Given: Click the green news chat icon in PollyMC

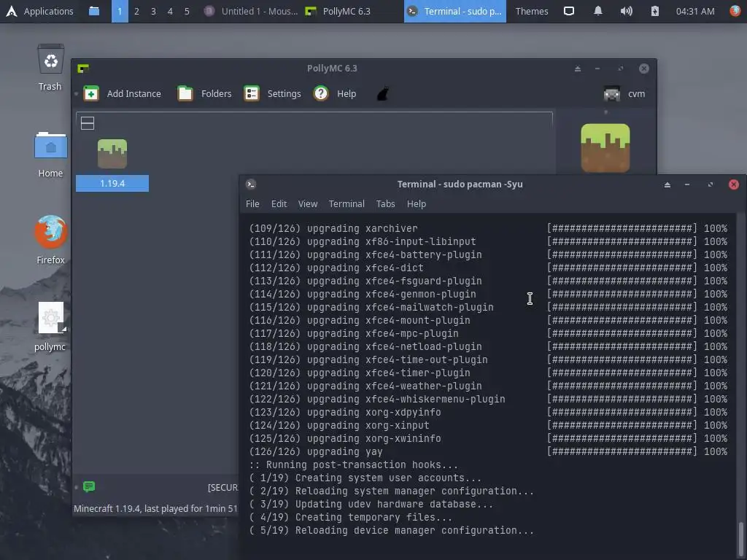Looking at the screenshot, I should coord(88,486).
